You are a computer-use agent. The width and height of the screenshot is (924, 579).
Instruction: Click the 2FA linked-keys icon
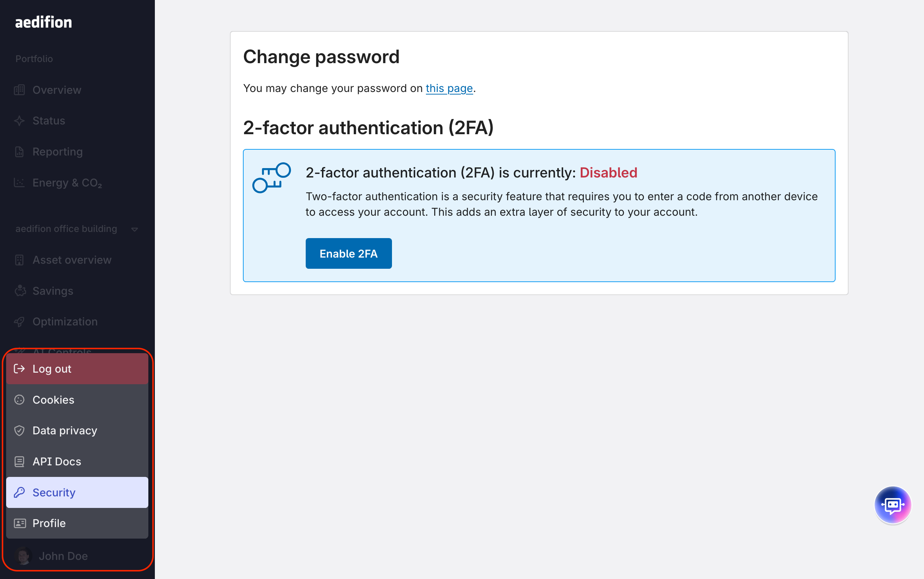[x=271, y=178]
